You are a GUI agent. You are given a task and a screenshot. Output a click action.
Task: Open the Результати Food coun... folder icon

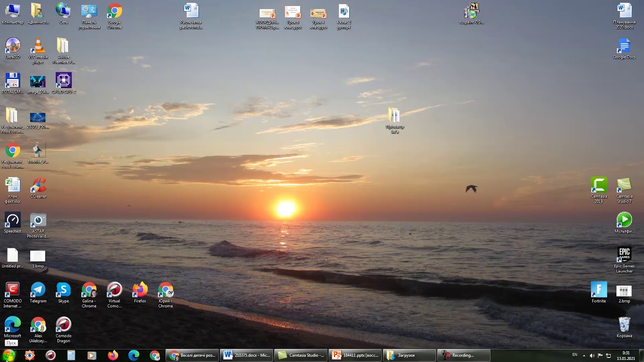pyautogui.click(x=13, y=121)
